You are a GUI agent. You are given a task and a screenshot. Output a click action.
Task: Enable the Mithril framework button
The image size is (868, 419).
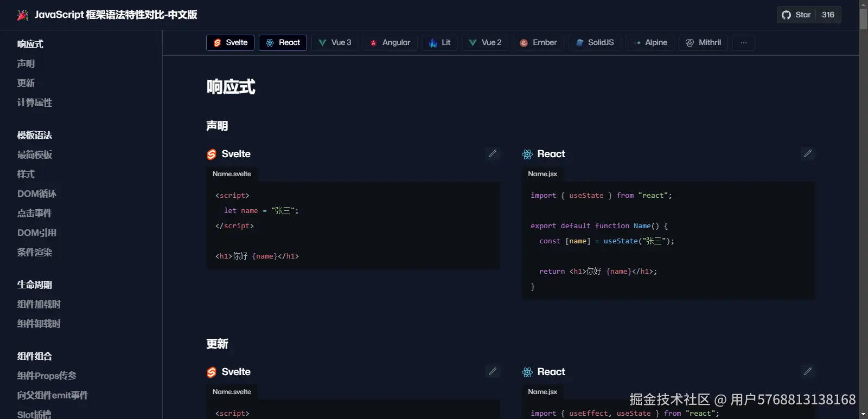pos(703,43)
